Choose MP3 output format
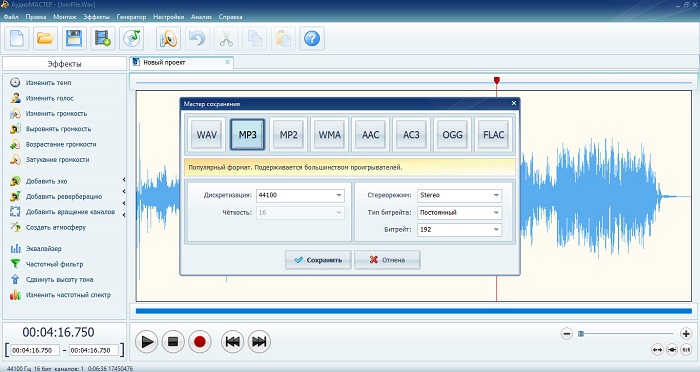 [x=247, y=134]
